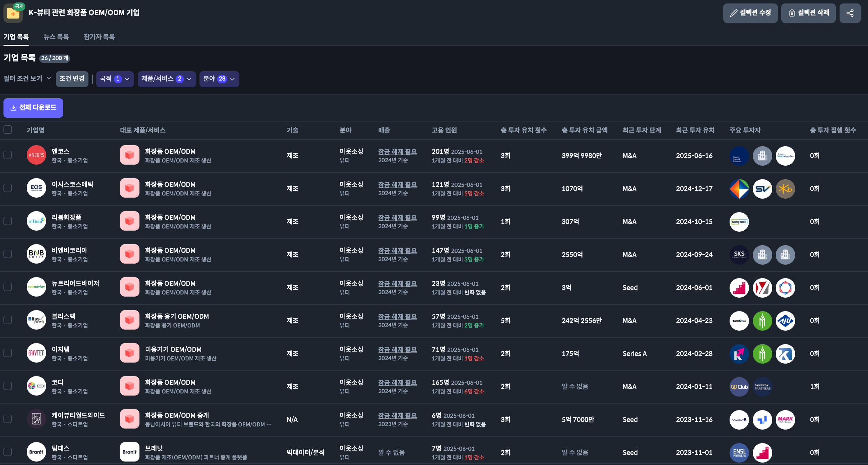This screenshot has height=465, width=868.
Task: Click the ENSL Partners investor icon
Action: (739, 453)
